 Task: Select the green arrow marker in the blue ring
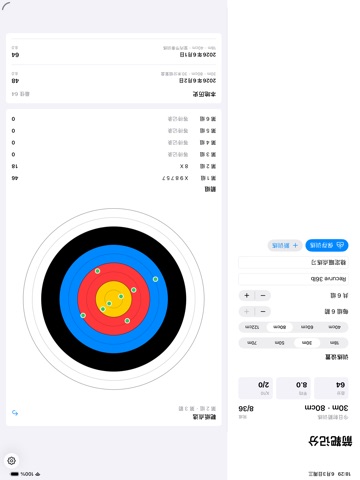pos(155,279)
